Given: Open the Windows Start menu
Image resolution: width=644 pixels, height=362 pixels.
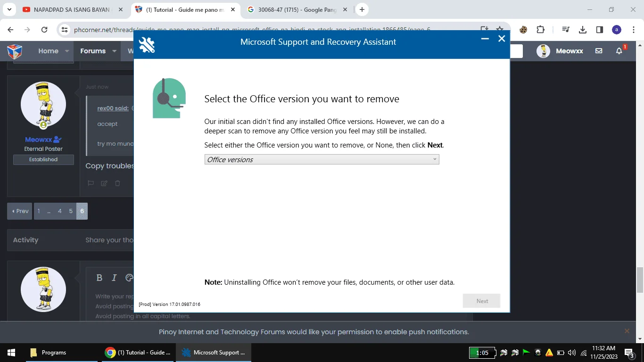Looking at the screenshot, I should click(x=11, y=353).
